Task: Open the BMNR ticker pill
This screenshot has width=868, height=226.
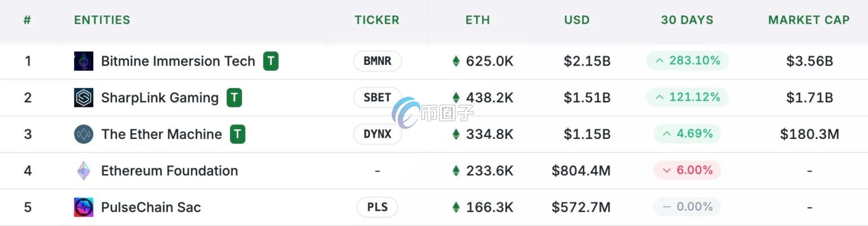Action: (377, 61)
